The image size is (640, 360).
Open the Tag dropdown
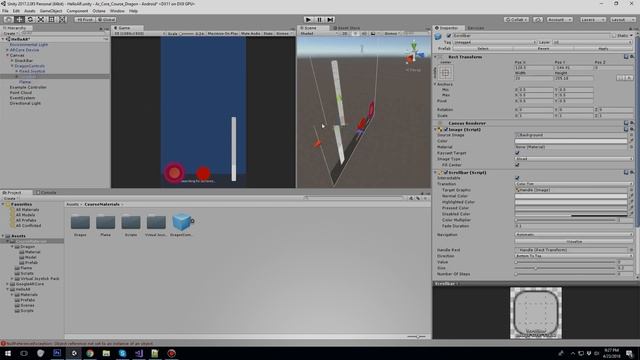(495, 42)
